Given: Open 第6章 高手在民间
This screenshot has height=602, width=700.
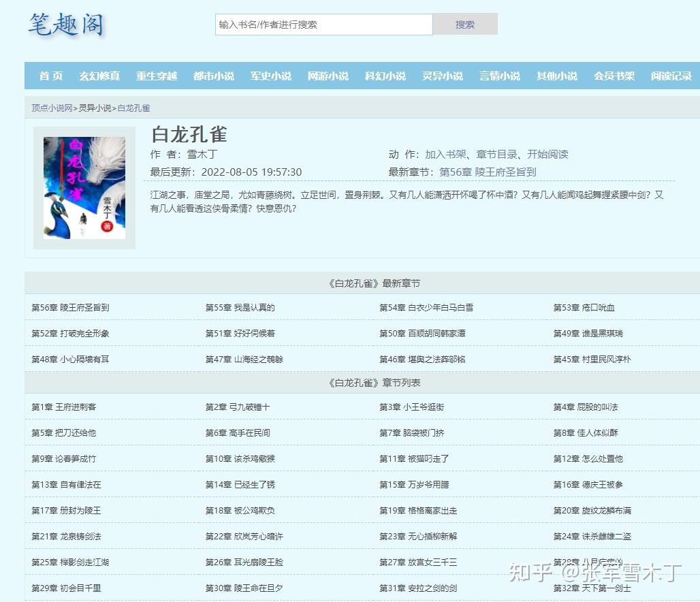Looking at the screenshot, I should [x=238, y=433].
